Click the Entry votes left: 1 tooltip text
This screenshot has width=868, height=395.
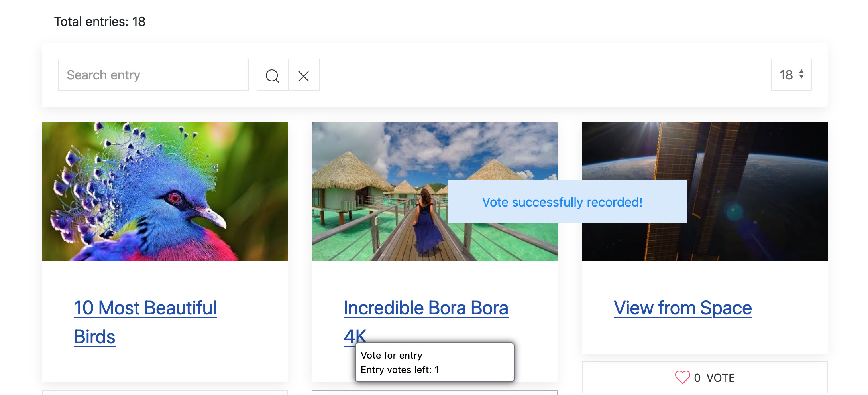[400, 370]
